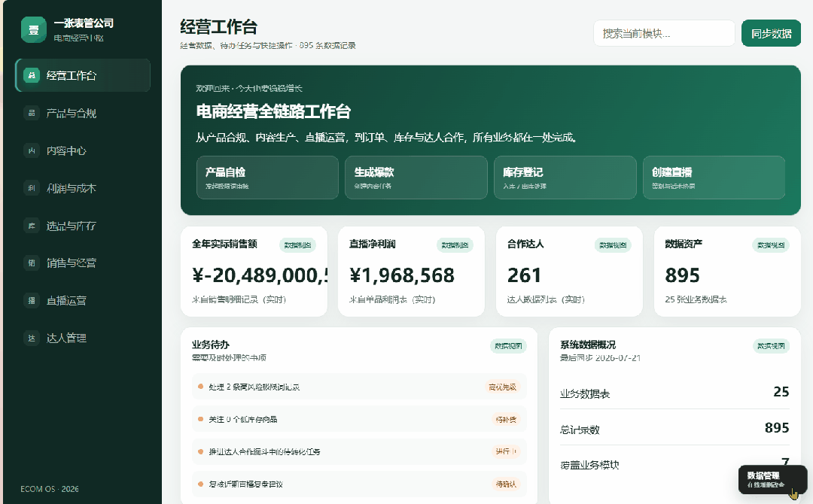
Task: Select 选品与库存 in the navigation
Action: [x=83, y=226]
